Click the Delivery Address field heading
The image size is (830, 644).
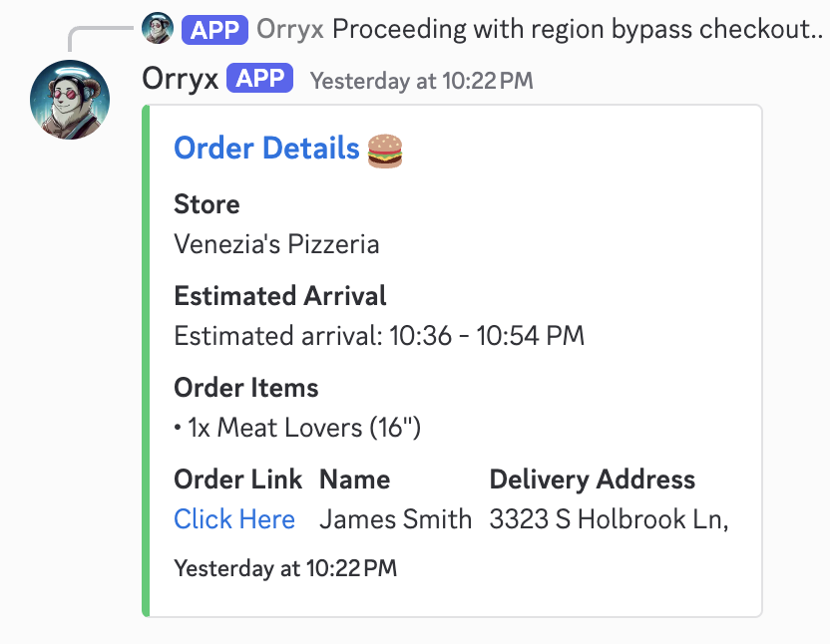pyautogui.click(x=592, y=480)
